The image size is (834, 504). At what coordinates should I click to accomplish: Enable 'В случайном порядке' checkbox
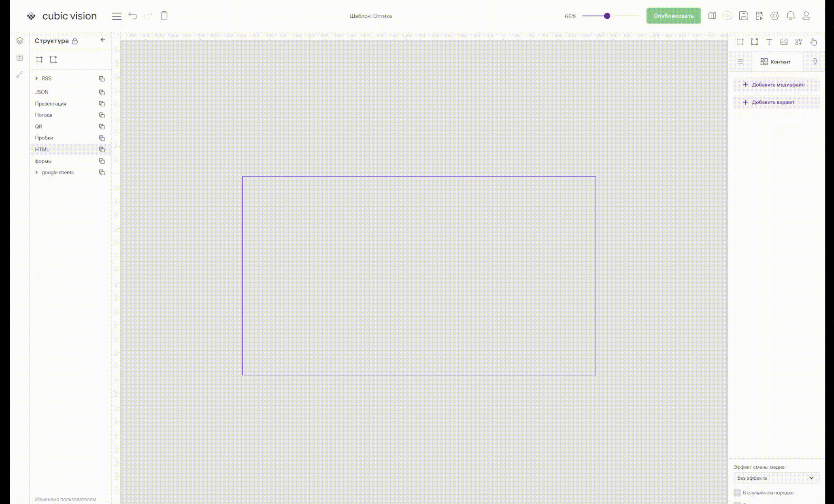[737, 493]
